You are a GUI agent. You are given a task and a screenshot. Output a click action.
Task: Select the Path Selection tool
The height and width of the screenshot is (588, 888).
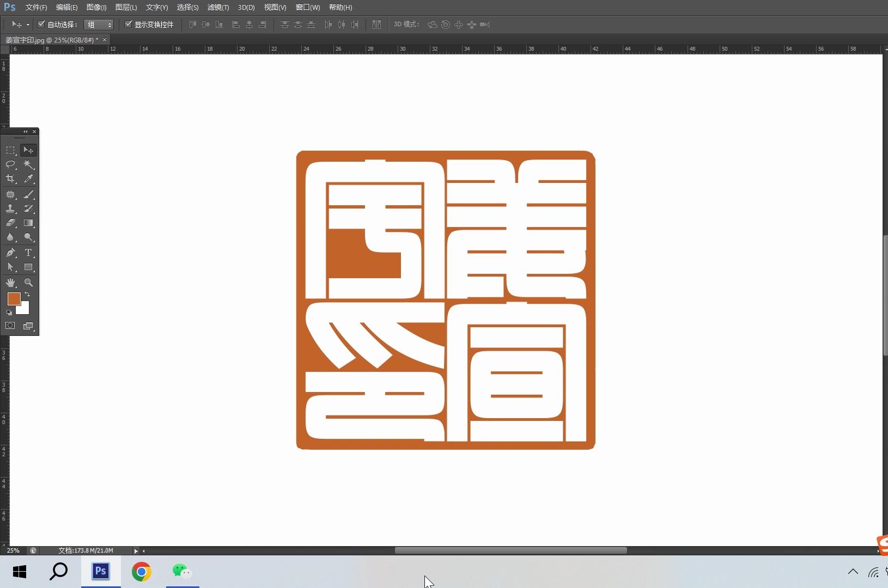coord(10,267)
